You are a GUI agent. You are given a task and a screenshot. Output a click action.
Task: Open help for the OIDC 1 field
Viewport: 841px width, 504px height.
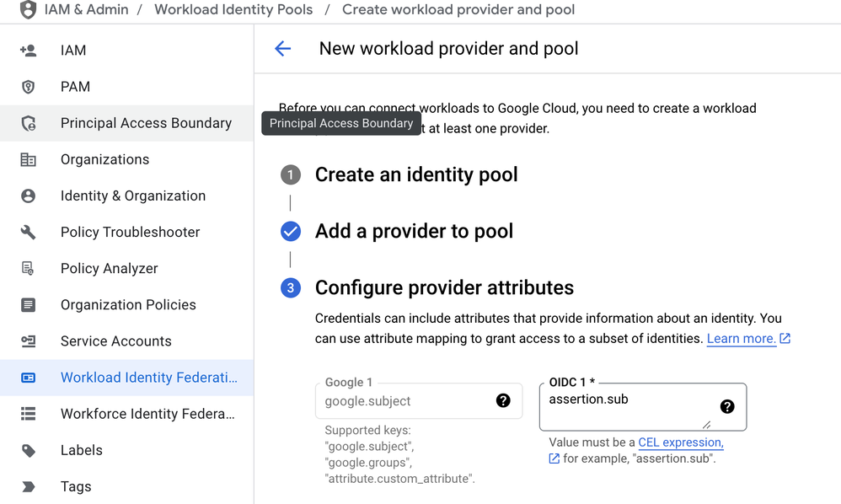(727, 406)
